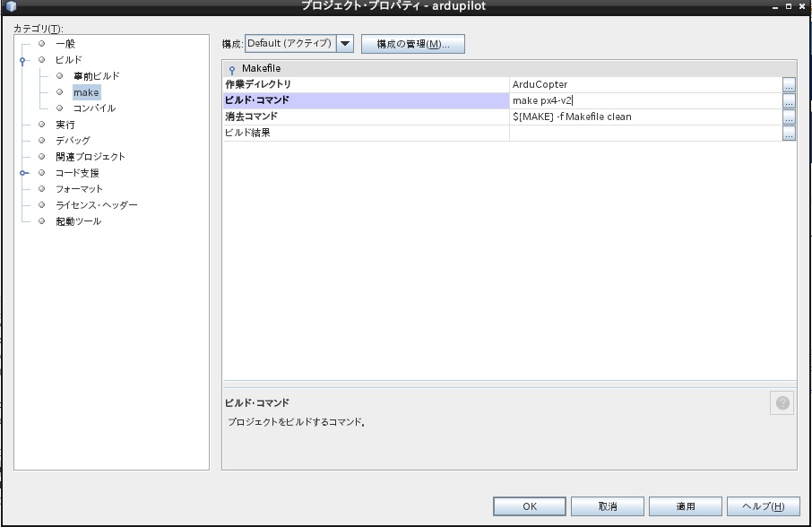Minimize the プロジェクト・プロパティ window
Viewport: 812px width, 527px height.
775,7
